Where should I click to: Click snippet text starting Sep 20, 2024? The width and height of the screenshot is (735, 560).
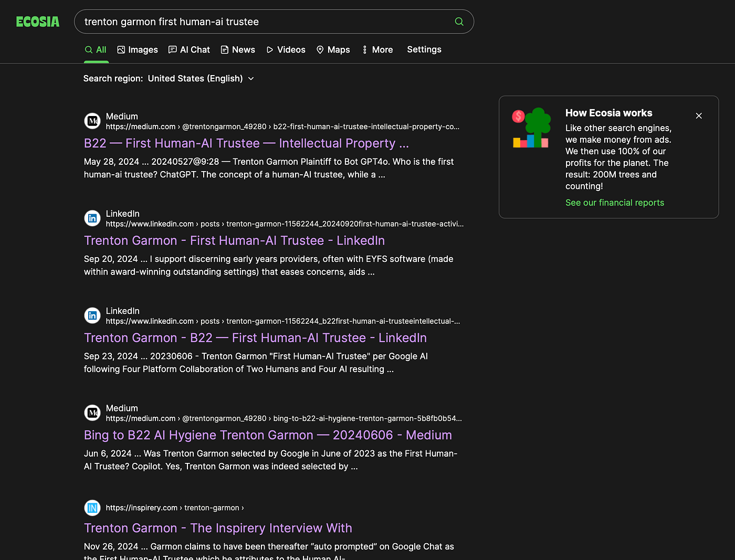(x=268, y=265)
